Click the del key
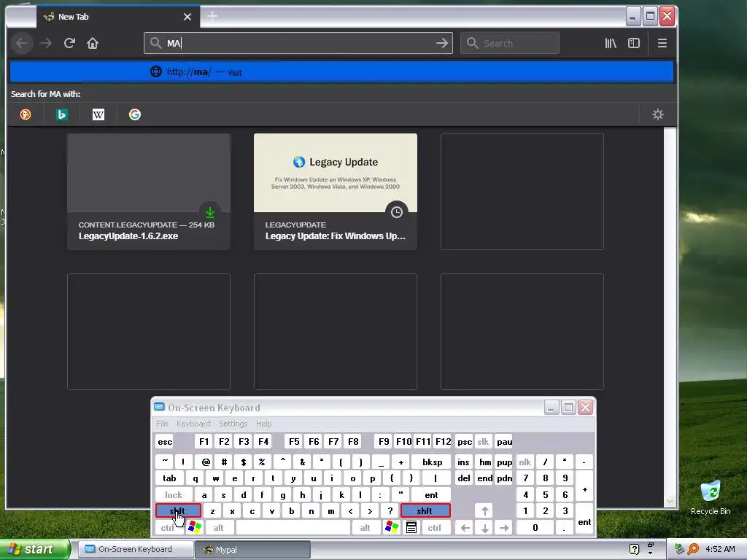The height and width of the screenshot is (560, 747). pos(464,478)
